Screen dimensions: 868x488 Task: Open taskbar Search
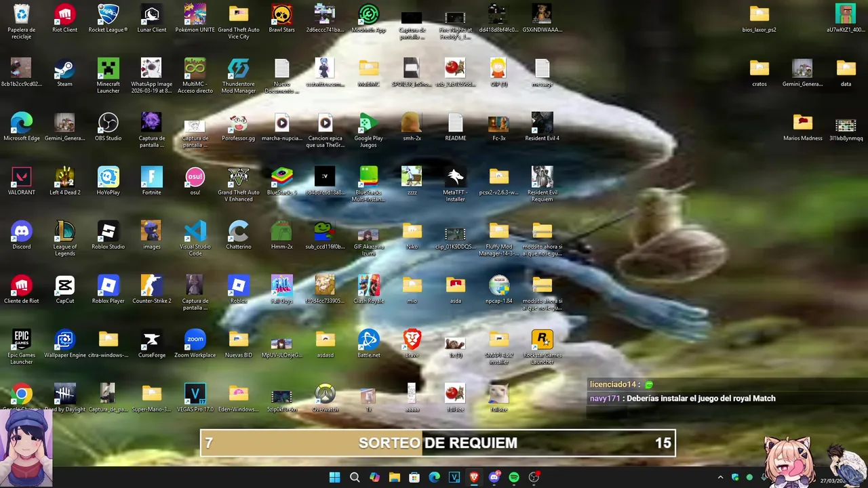[355, 477]
